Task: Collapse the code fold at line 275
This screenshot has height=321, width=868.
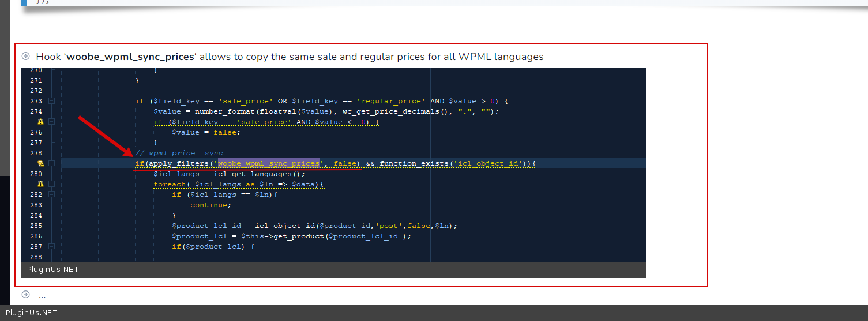Action: coord(52,122)
